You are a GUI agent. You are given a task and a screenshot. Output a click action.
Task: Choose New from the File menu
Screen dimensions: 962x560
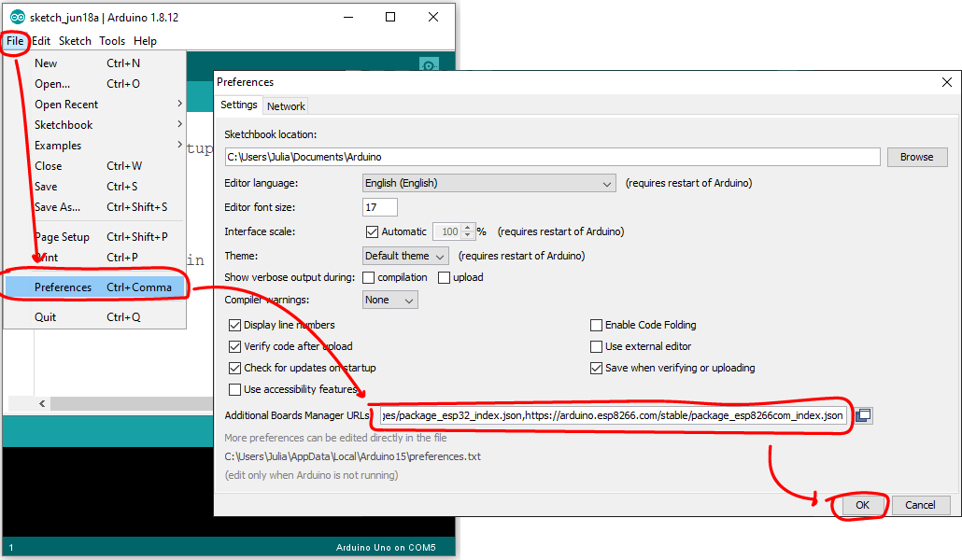[95, 63]
